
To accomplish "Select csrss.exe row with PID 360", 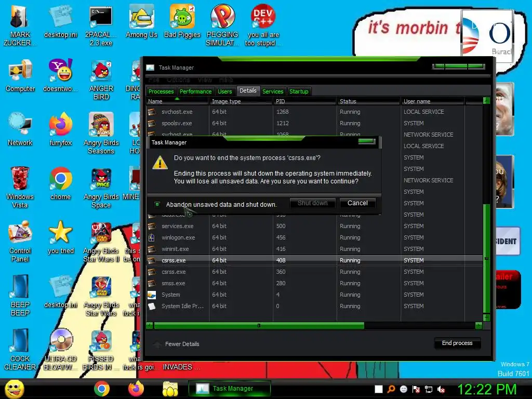I will [x=314, y=272].
